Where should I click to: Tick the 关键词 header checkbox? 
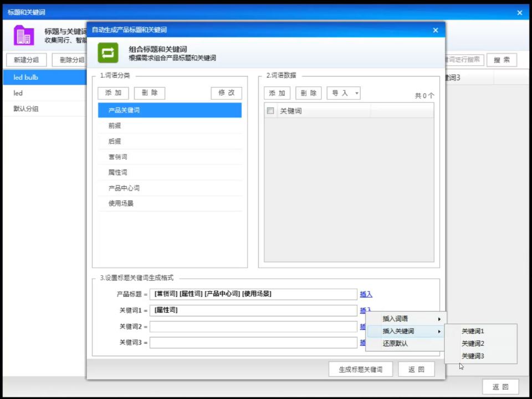coord(270,111)
